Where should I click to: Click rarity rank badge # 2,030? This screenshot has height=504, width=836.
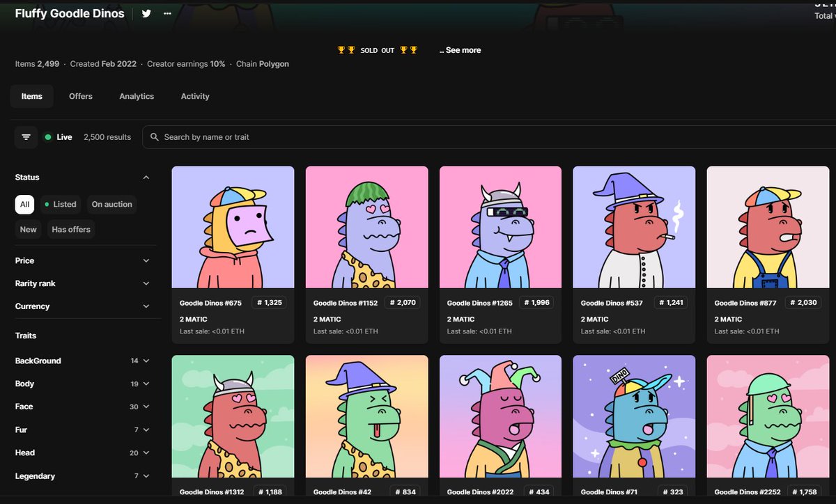pos(803,303)
